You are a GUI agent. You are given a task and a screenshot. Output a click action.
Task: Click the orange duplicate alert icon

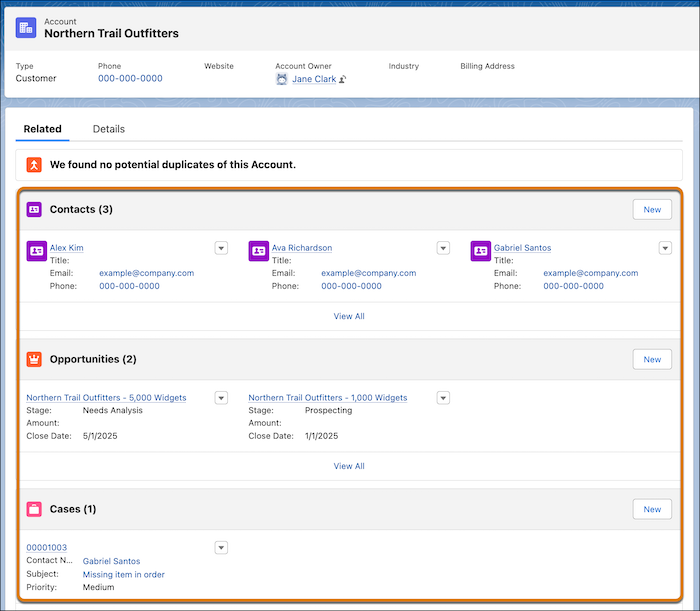[x=34, y=164]
